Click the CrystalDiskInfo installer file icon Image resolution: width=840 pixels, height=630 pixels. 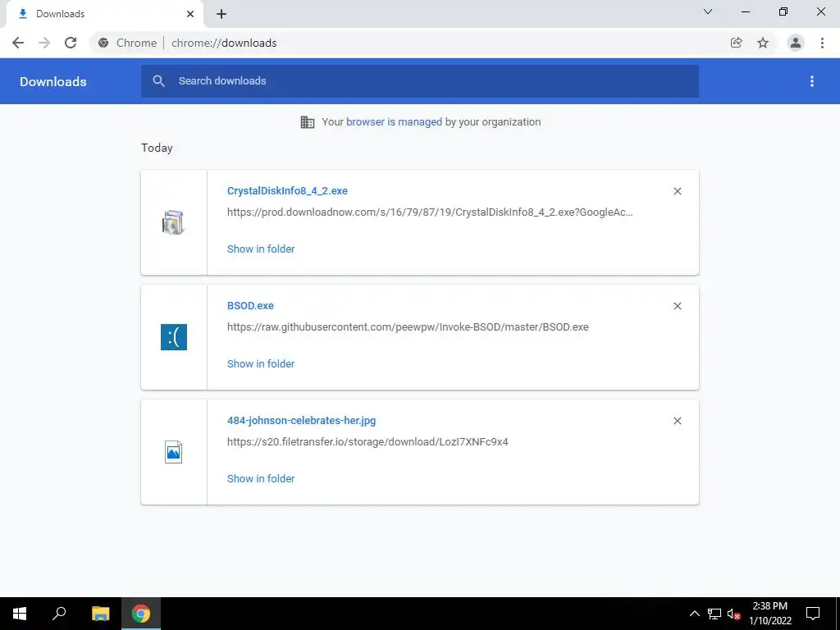(x=173, y=222)
